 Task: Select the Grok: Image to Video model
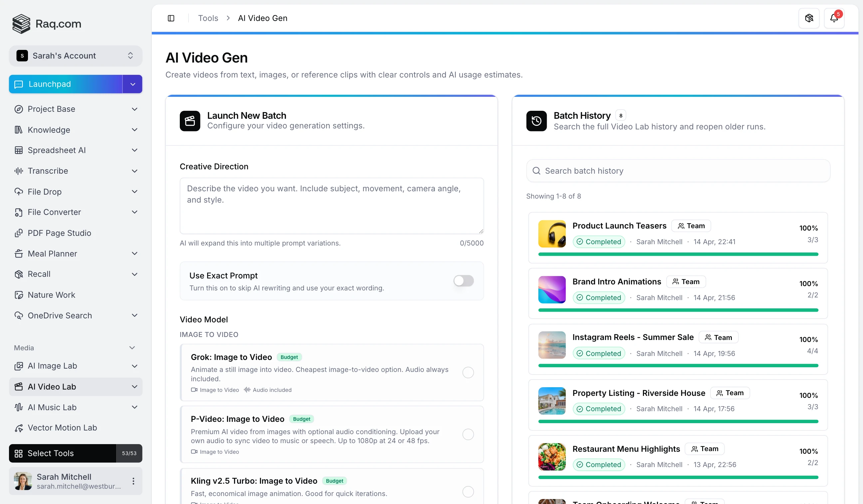468,372
